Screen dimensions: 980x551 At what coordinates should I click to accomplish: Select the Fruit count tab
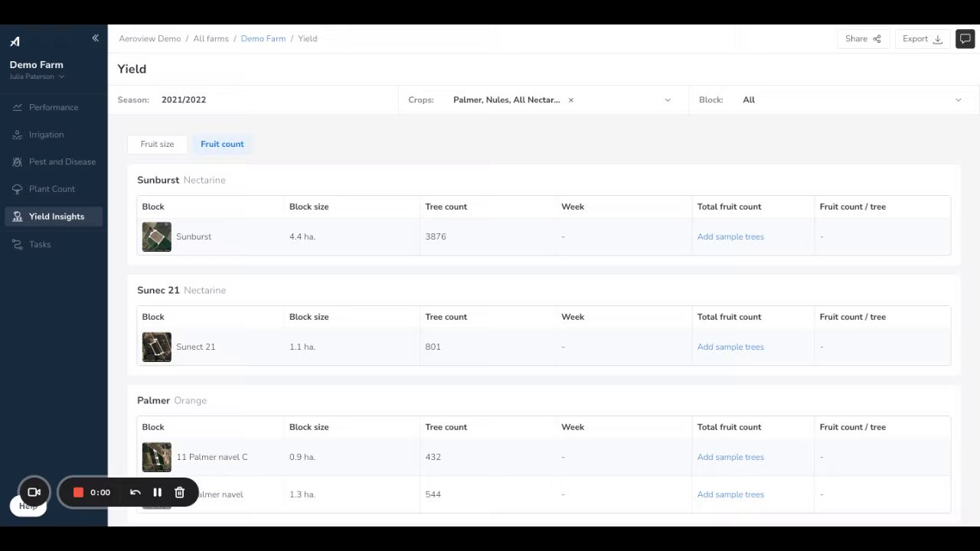pos(222,144)
